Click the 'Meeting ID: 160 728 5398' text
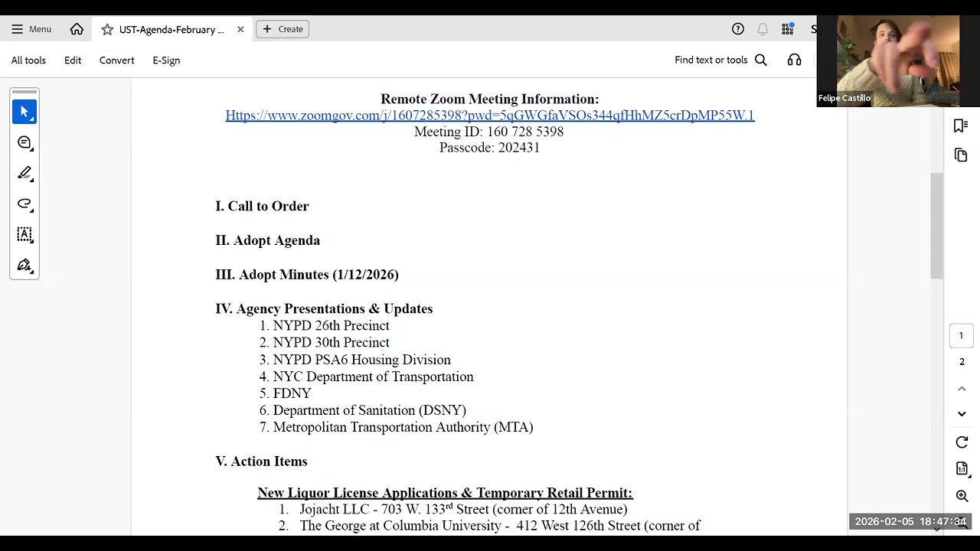 489,132
